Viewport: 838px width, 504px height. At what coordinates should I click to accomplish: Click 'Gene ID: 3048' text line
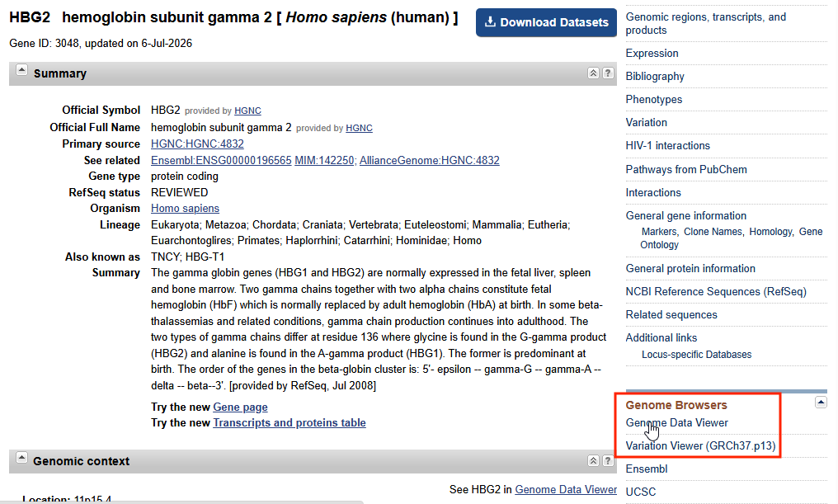pos(101,43)
